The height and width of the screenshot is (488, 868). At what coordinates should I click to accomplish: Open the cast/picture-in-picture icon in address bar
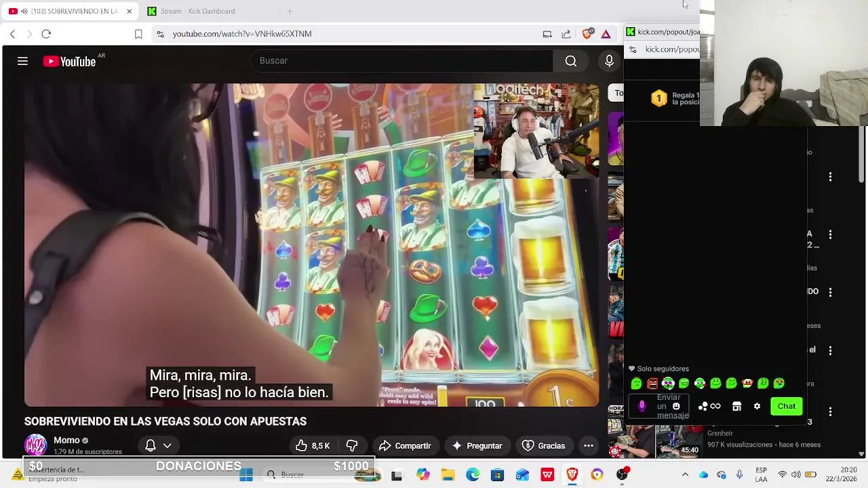[547, 34]
